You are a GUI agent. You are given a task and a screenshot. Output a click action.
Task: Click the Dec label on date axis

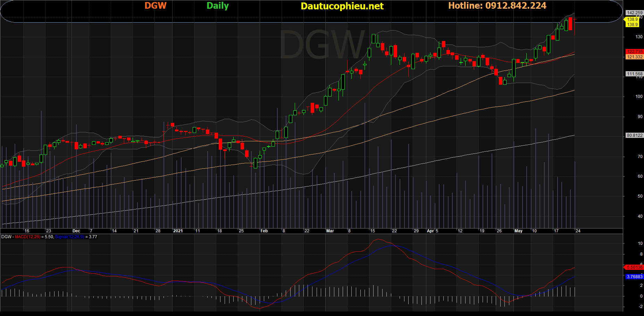tap(76, 231)
